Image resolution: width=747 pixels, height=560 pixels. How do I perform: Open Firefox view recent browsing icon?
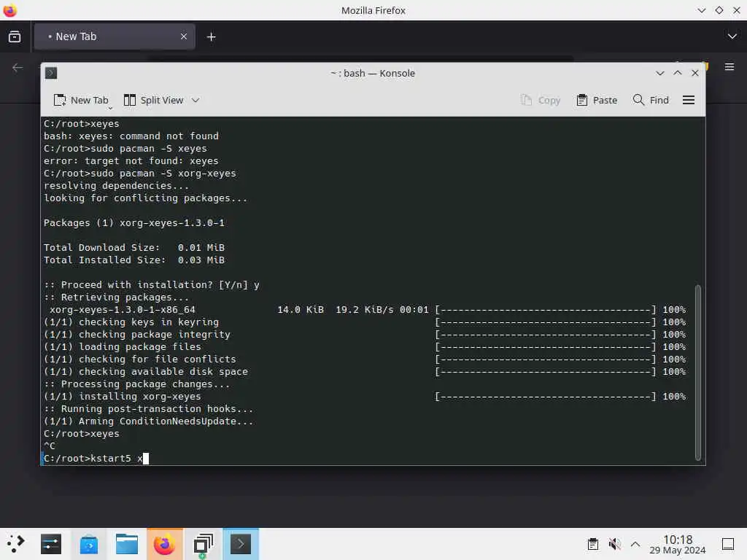pos(15,36)
